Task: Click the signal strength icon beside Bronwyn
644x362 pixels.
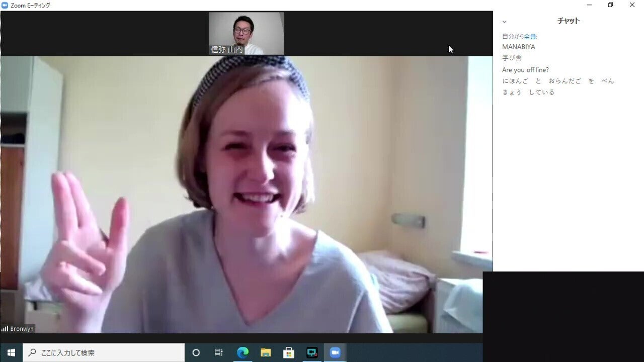Action: (5, 329)
